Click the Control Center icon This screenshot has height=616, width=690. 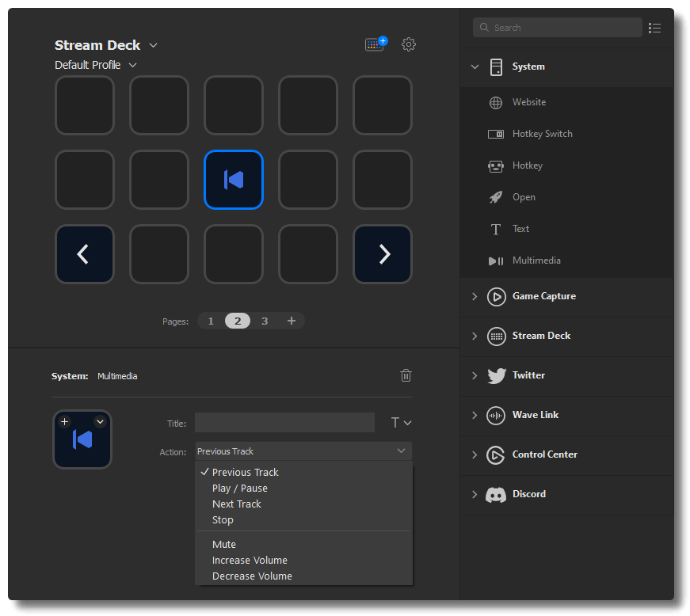496,455
